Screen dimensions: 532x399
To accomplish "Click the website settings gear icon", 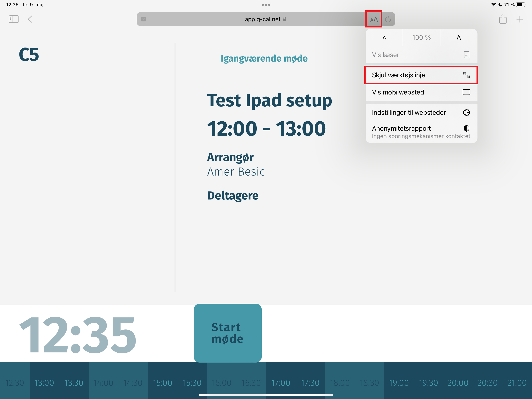I will coord(466,112).
